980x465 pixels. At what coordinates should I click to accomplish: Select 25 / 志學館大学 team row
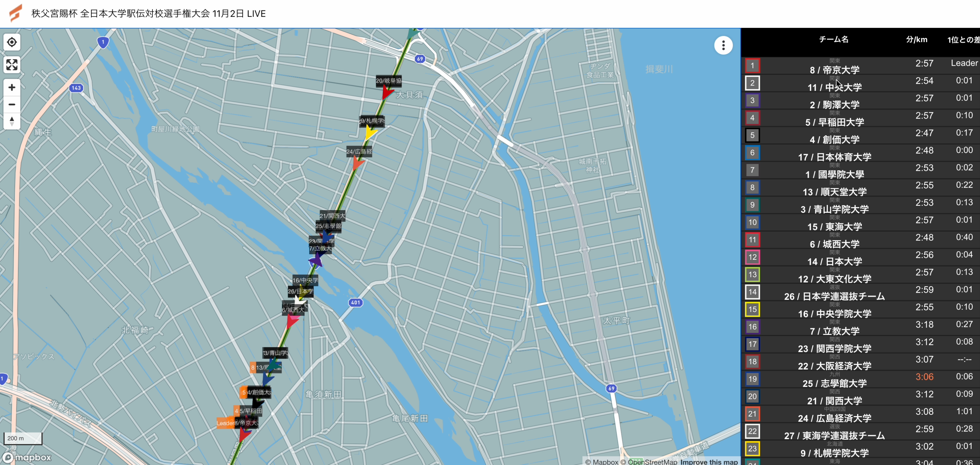[x=834, y=383]
